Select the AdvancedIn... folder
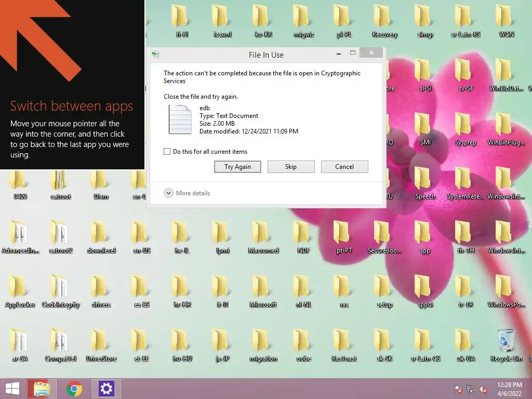This screenshot has height=399, width=532. tap(20, 237)
